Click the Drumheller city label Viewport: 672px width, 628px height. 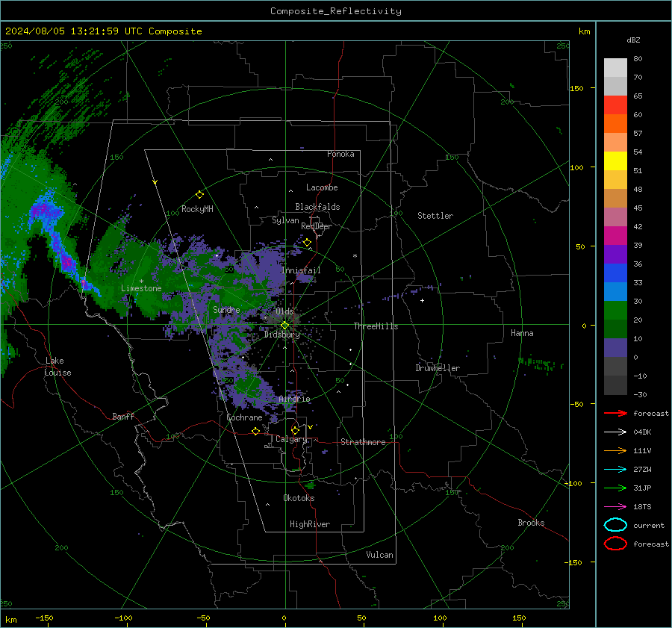(x=438, y=368)
